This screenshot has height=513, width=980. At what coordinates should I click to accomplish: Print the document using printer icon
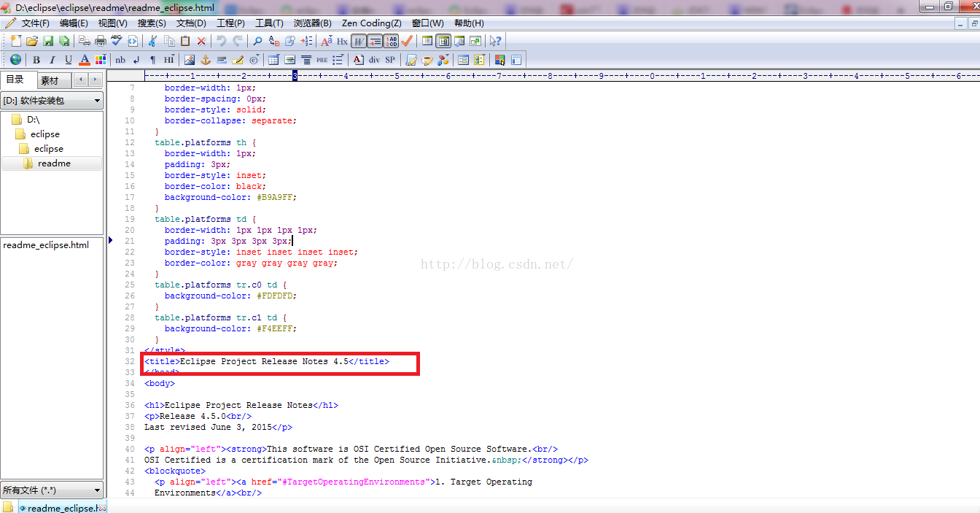click(101, 41)
